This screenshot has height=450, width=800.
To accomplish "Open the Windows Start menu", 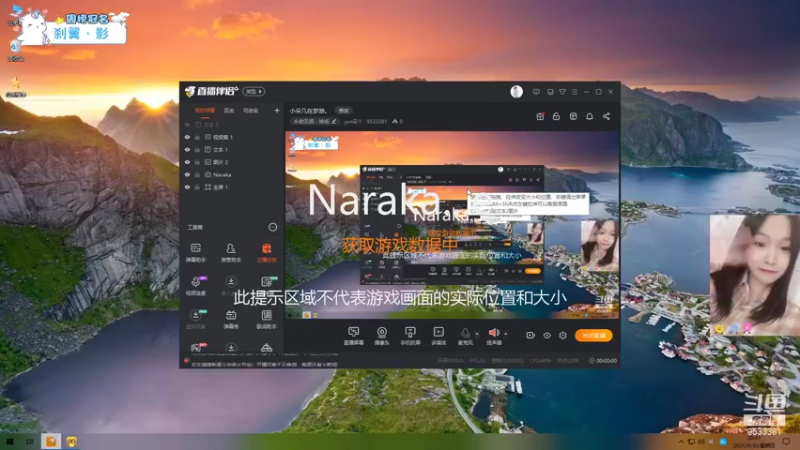I will 10,441.
